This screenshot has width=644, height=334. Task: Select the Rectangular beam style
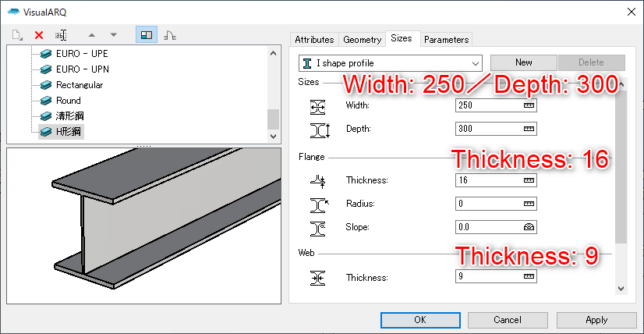coord(80,85)
